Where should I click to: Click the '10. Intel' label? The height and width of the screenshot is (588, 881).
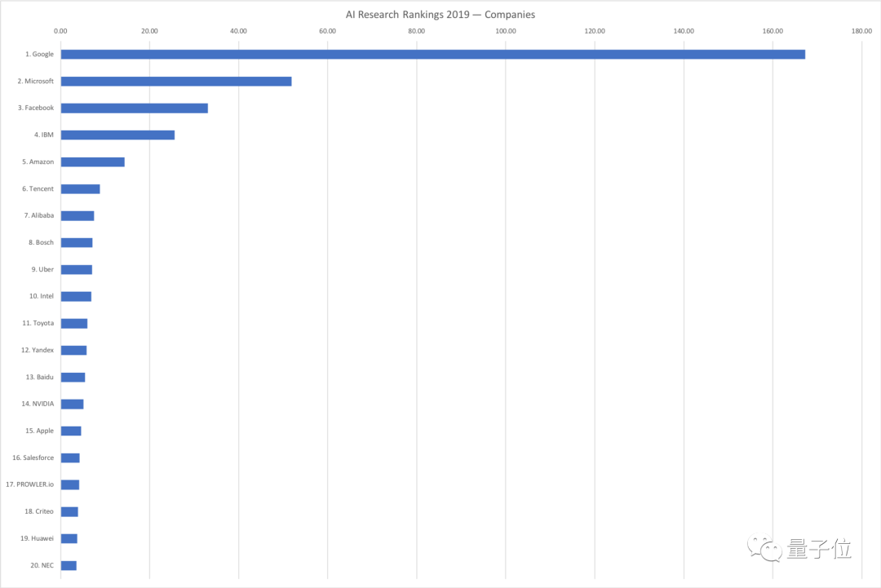(x=42, y=296)
